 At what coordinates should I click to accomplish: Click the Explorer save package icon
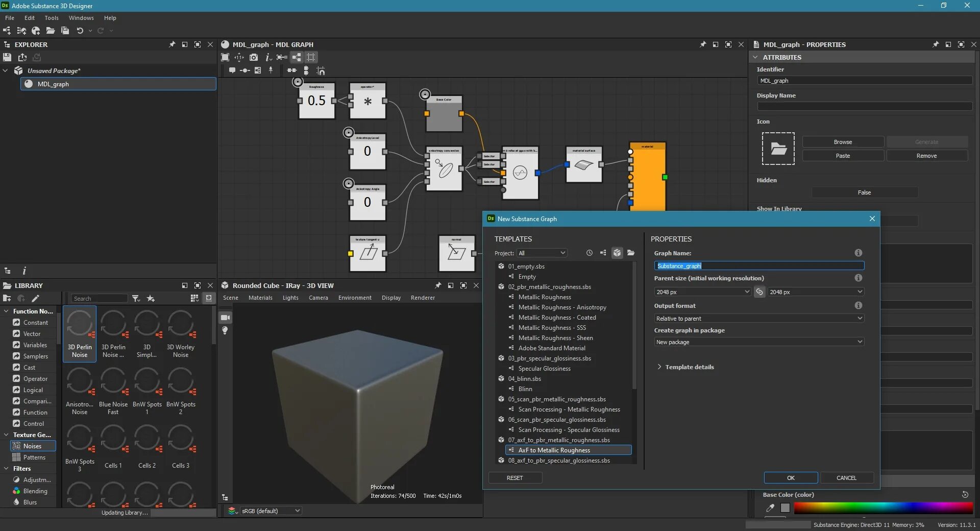(7, 57)
